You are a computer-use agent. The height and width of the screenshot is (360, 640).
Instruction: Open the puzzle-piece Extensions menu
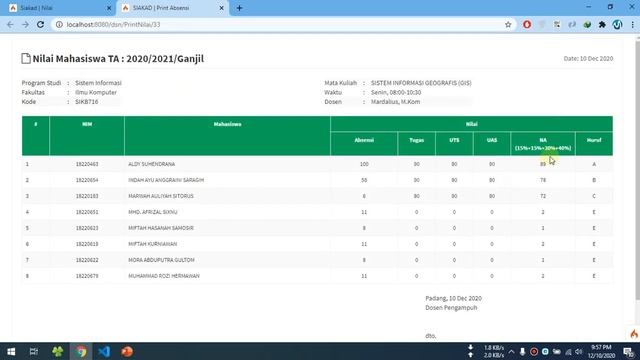(602, 24)
